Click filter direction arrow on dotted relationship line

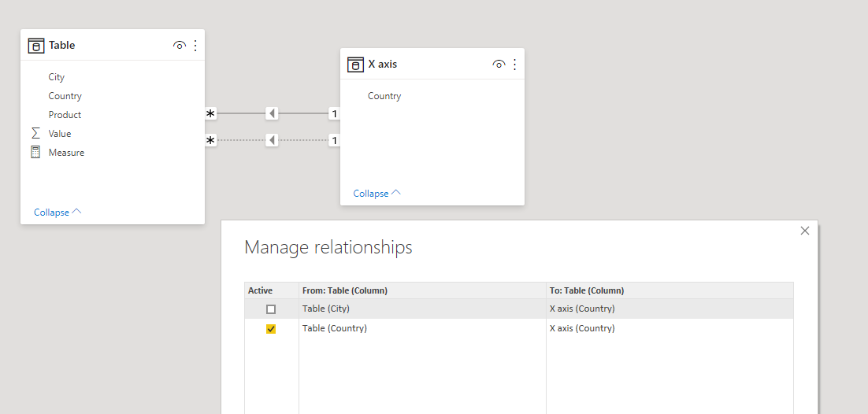[x=272, y=140]
